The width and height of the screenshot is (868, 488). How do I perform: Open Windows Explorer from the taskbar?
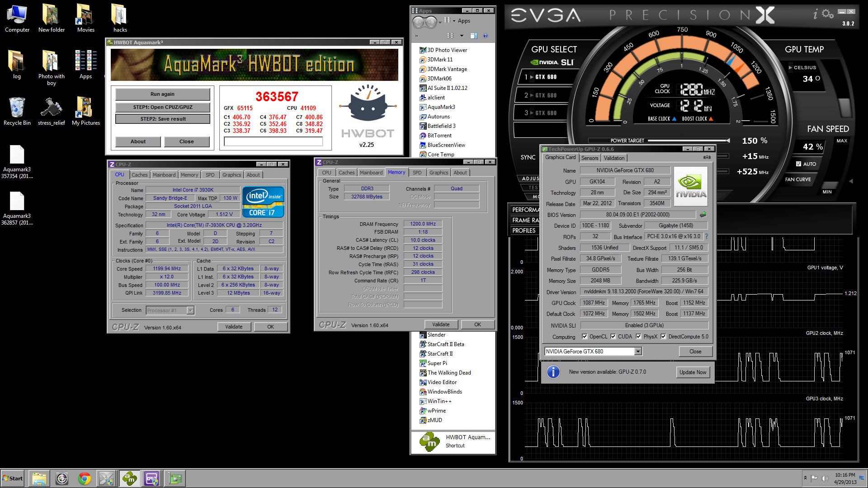(x=39, y=479)
